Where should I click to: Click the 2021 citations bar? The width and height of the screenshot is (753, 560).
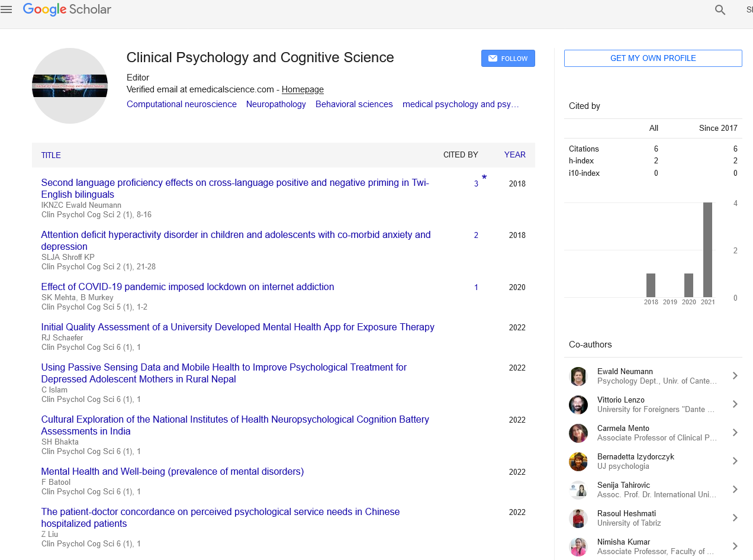(x=707, y=249)
